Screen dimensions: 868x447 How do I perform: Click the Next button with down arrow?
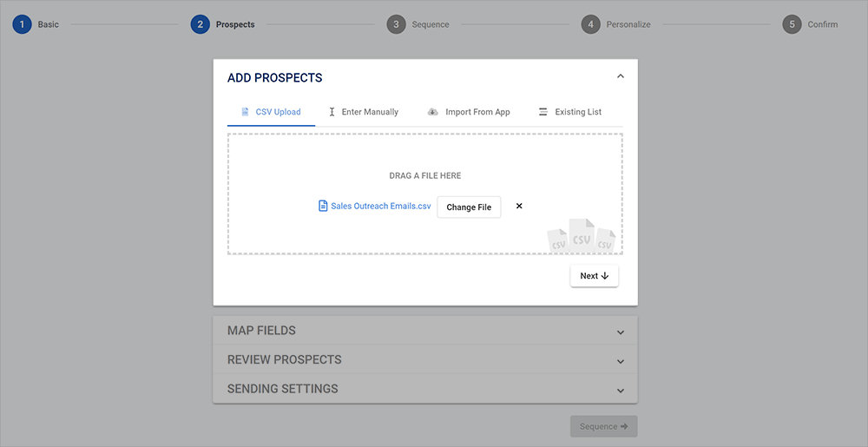click(x=594, y=276)
